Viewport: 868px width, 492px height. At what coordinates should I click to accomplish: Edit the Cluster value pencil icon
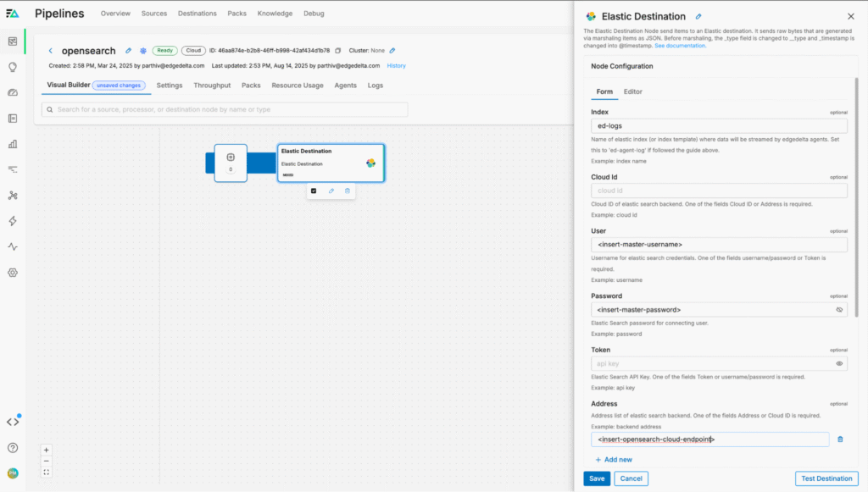(392, 50)
